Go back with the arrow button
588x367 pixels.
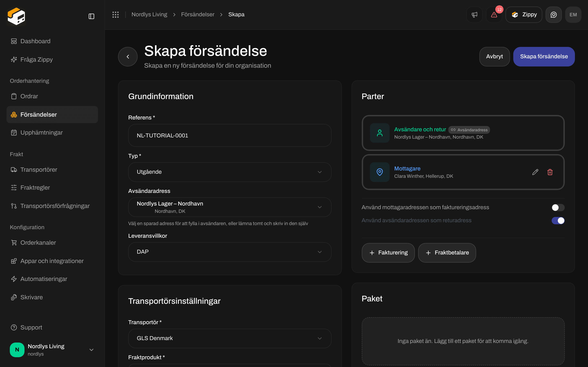pos(128,56)
